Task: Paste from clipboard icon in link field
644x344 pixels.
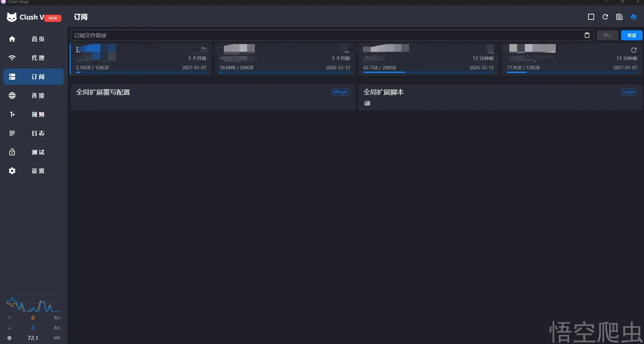Action: pos(587,35)
